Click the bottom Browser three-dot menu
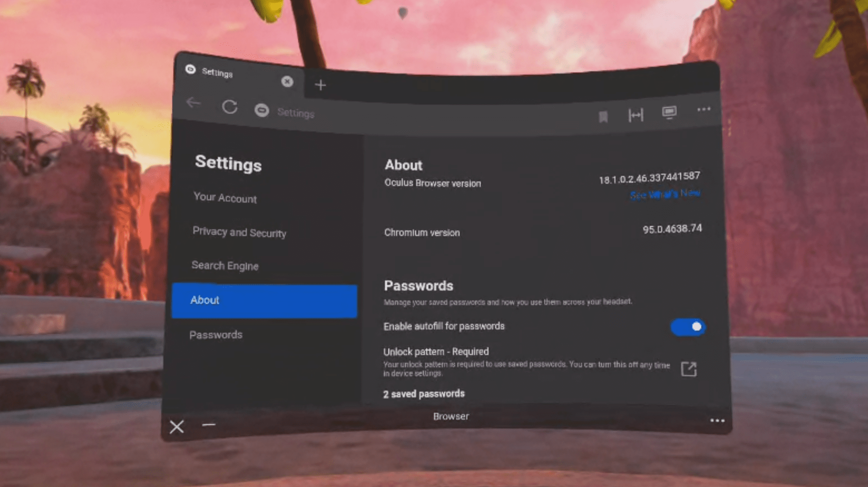 [718, 420]
